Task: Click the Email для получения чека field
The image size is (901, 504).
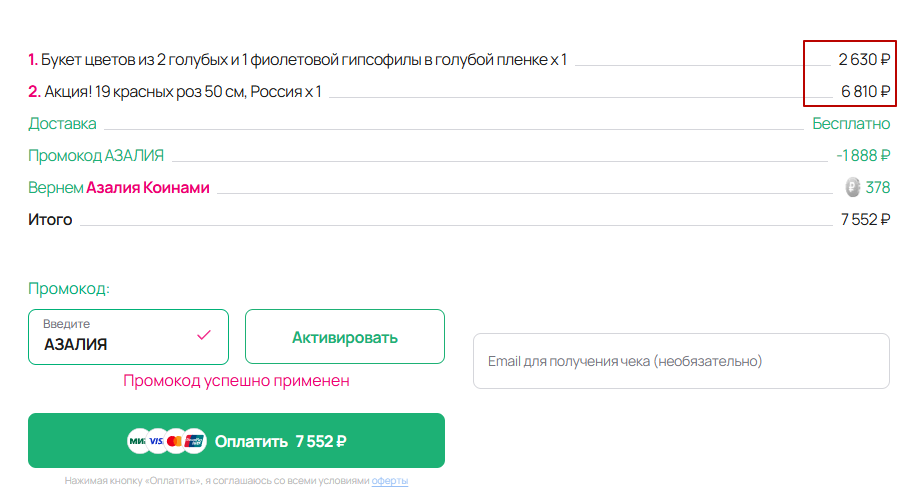Action: (x=681, y=361)
